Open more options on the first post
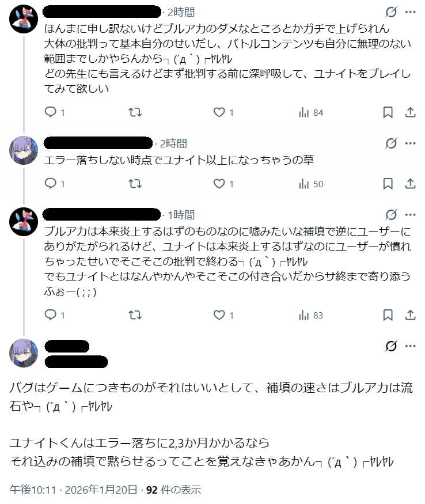Viewport: 425px width, 504px height. (x=410, y=12)
